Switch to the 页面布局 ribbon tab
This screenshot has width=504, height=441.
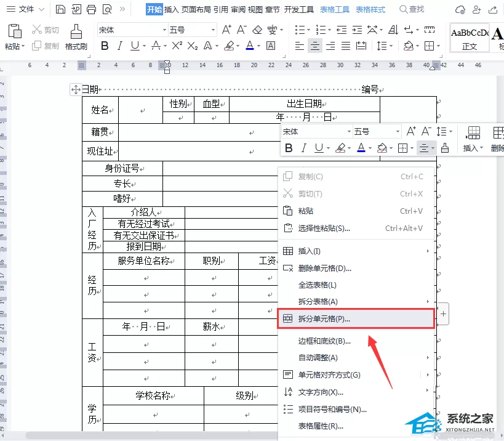pos(196,10)
